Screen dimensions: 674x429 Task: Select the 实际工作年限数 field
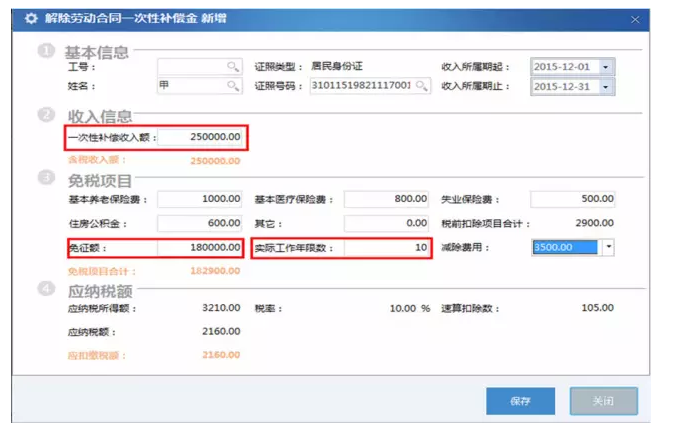(387, 247)
